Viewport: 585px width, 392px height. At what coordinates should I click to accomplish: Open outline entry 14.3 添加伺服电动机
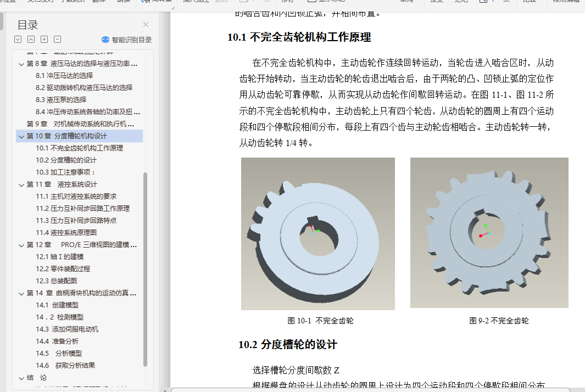pyautogui.click(x=67, y=329)
